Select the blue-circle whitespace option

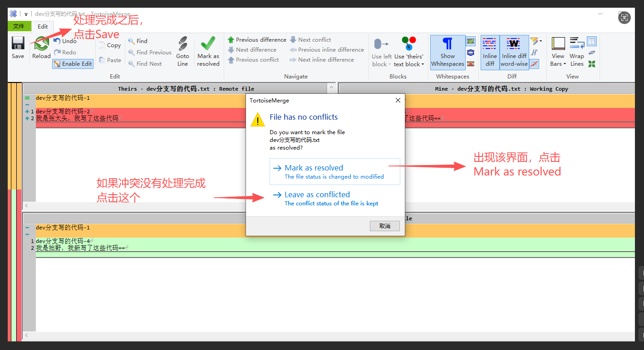[x=471, y=52]
